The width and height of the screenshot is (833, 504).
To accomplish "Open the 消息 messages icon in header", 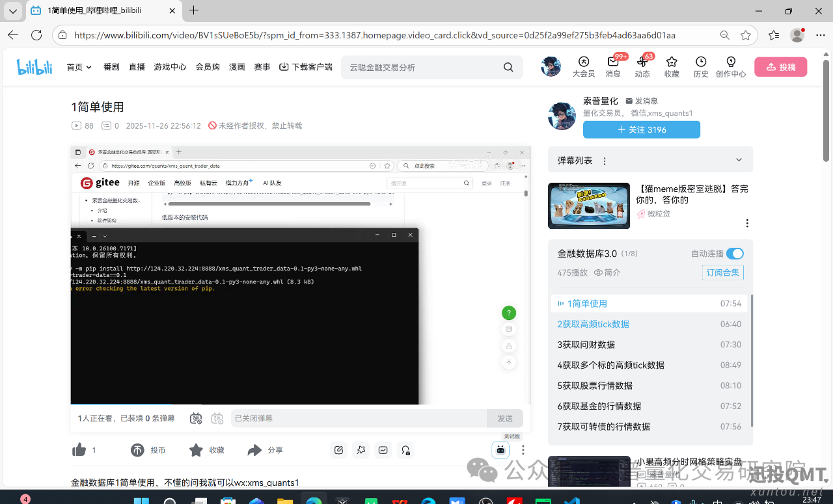I will point(613,66).
